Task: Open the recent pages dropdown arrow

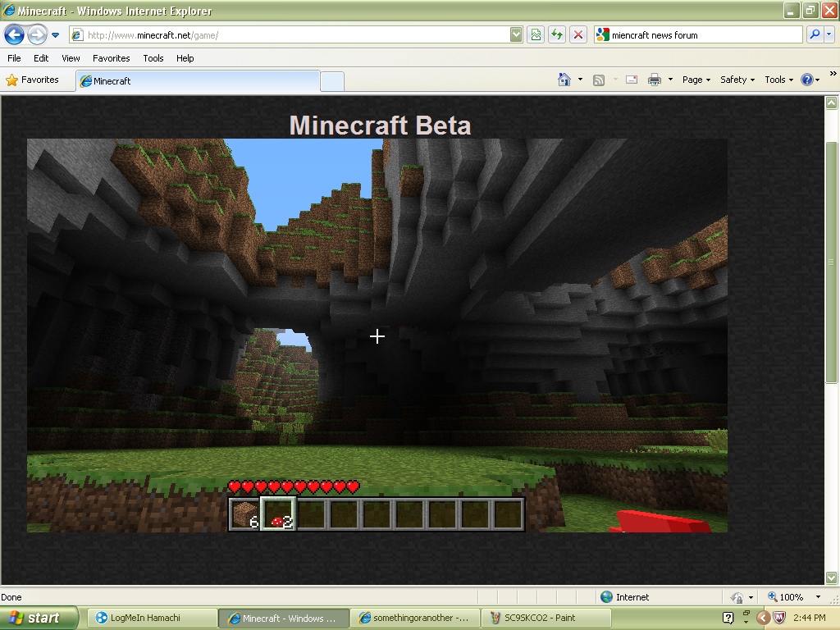Action: 55,35
